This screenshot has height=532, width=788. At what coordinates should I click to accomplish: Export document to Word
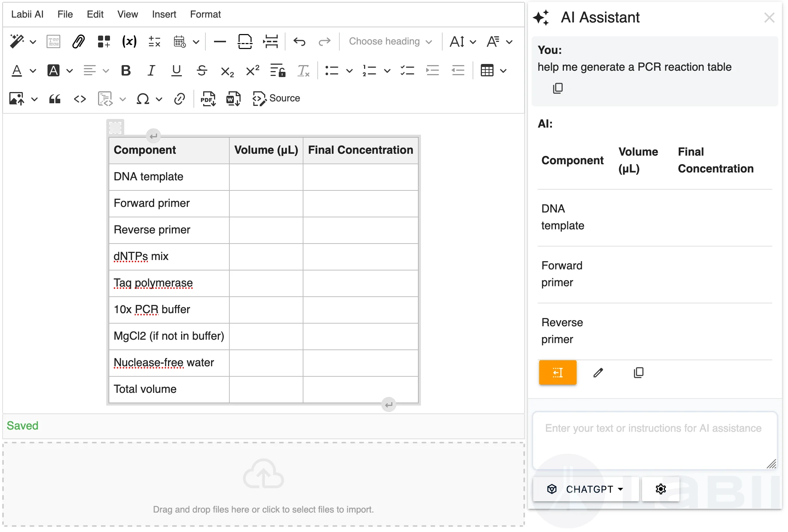pos(233,99)
